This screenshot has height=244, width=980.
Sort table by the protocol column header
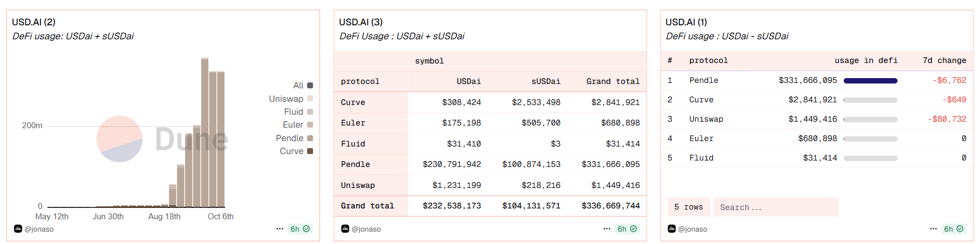[x=708, y=60]
